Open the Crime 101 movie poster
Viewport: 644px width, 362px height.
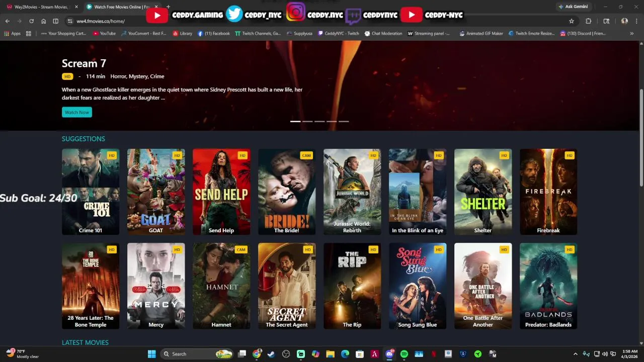click(91, 192)
